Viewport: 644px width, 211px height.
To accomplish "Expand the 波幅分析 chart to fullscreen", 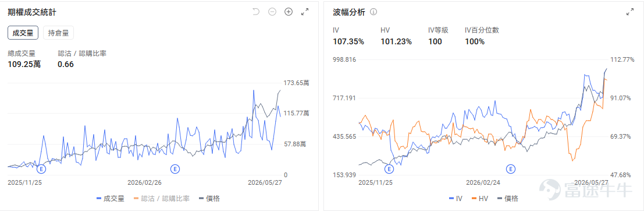I will pyautogui.click(x=629, y=12).
